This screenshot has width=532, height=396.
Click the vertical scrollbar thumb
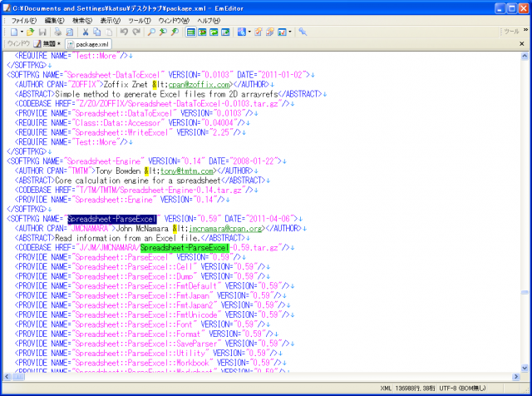525,292
